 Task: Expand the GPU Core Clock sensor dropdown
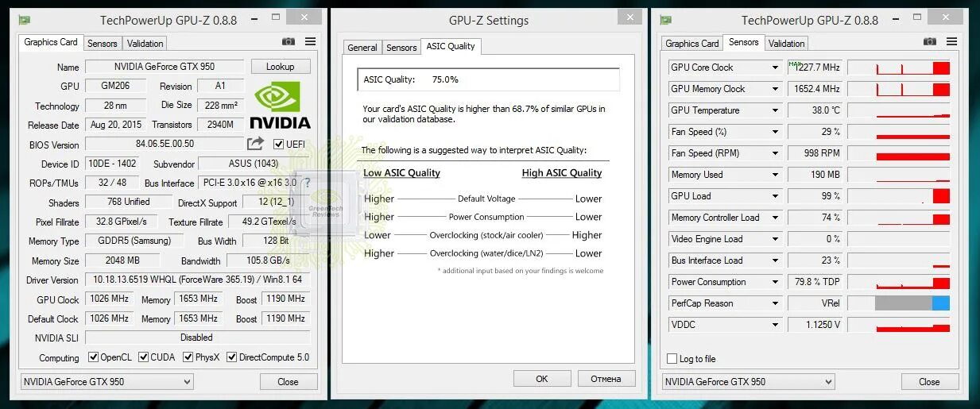(x=775, y=68)
